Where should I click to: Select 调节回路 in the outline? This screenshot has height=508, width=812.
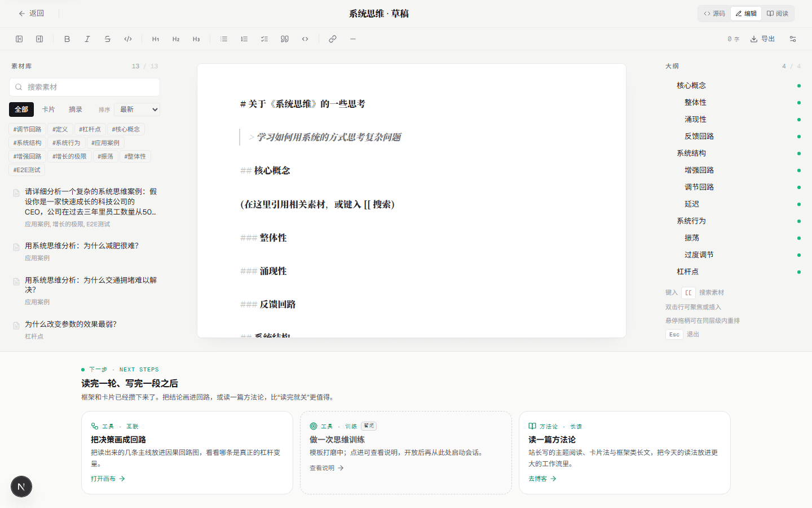(699, 187)
